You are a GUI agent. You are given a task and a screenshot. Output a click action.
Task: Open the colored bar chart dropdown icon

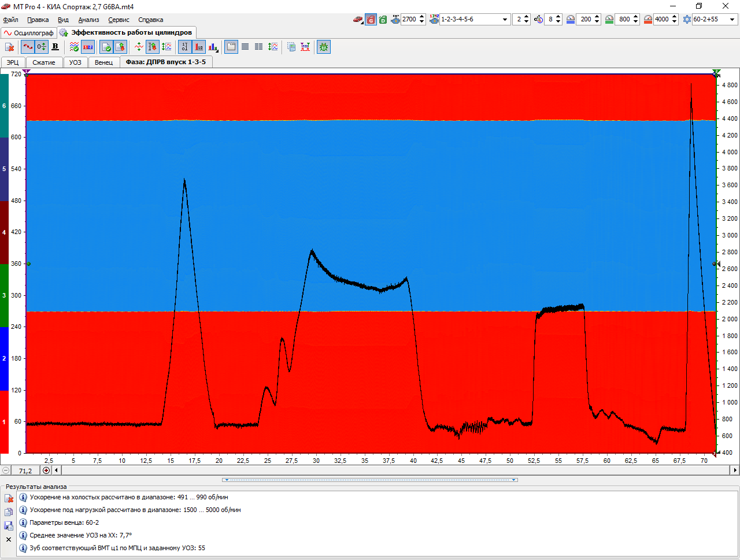point(213,47)
